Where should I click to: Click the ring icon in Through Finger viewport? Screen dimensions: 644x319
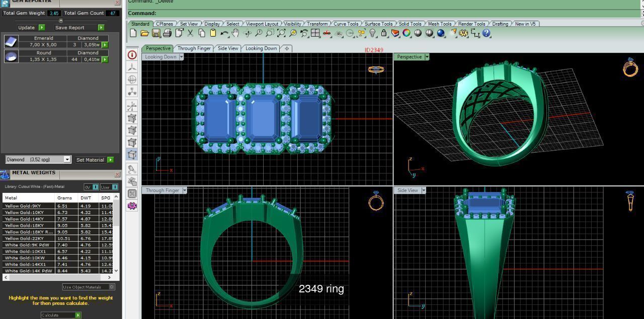click(x=376, y=201)
